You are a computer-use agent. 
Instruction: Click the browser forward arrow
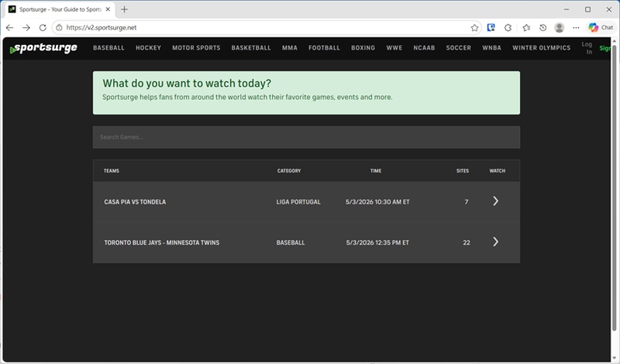tap(26, 28)
